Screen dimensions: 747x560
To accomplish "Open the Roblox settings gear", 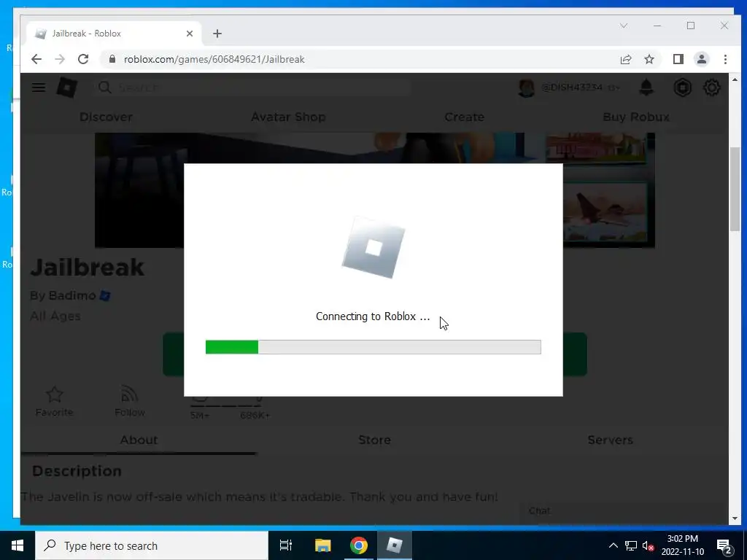I will [x=712, y=87].
